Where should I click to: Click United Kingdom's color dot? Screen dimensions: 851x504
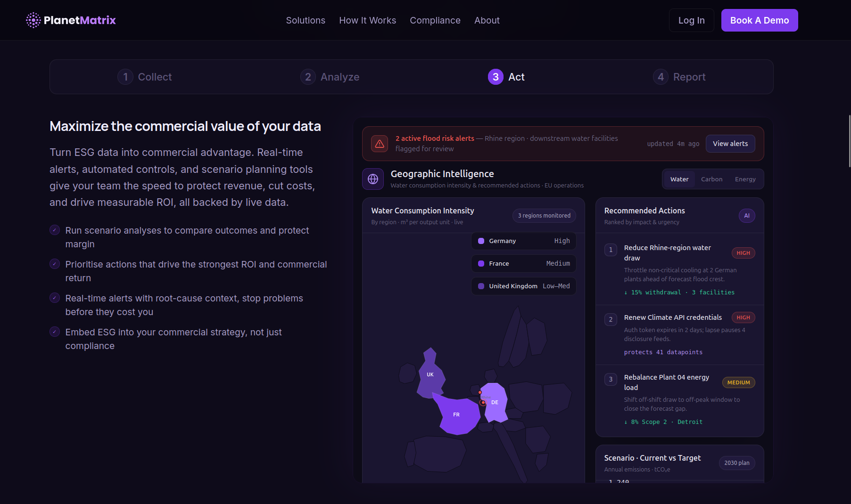coord(481,286)
